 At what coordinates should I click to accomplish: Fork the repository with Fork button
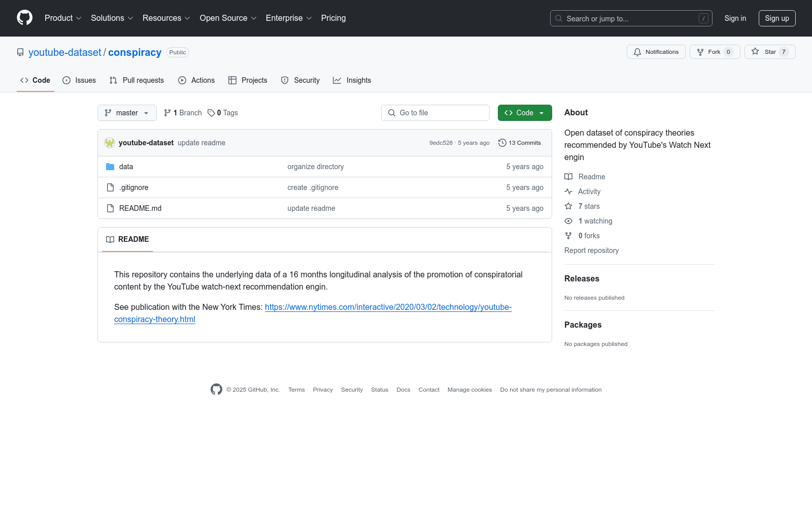715,52
